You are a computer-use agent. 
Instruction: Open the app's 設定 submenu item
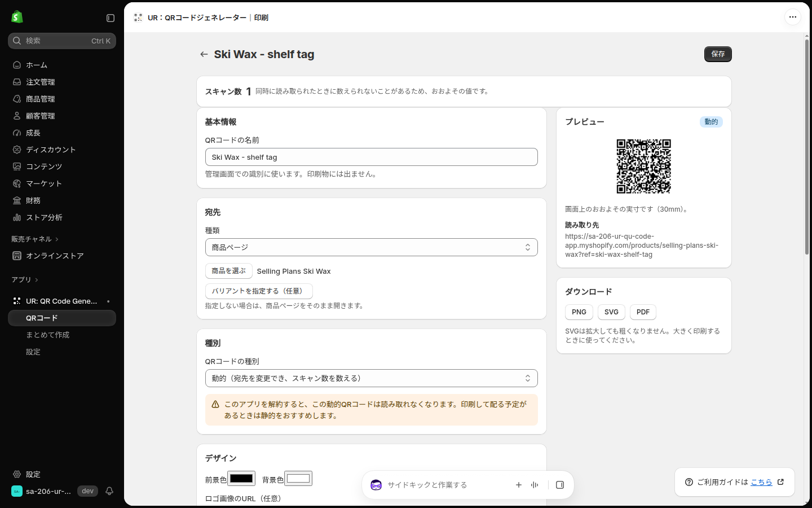pos(62,352)
